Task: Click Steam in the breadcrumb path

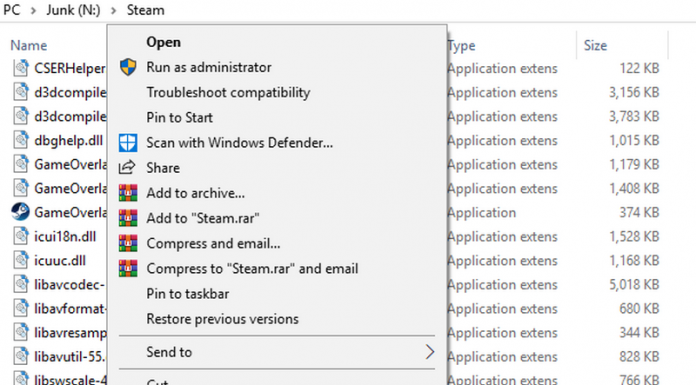Action: coord(146,10)
